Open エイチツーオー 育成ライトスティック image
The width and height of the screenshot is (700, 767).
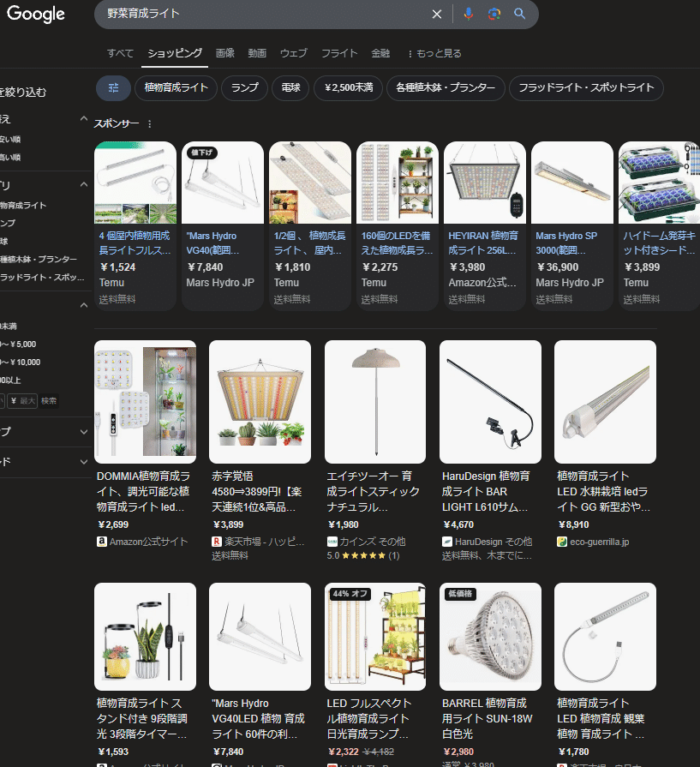pos(375,402)
